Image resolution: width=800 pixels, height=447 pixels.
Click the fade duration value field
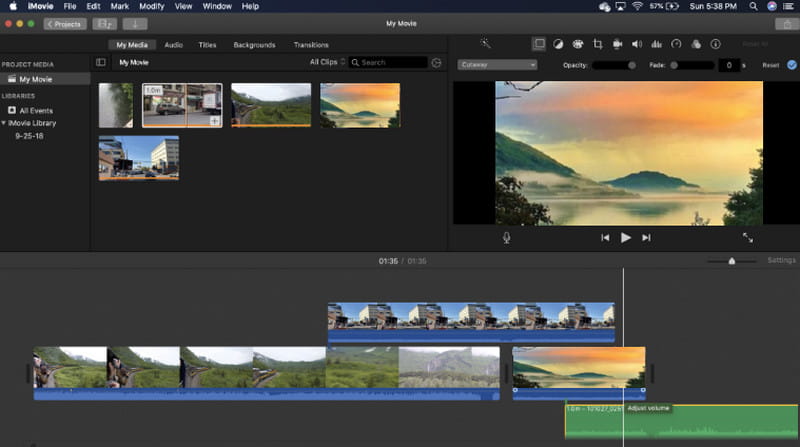(x=729, y=65)
